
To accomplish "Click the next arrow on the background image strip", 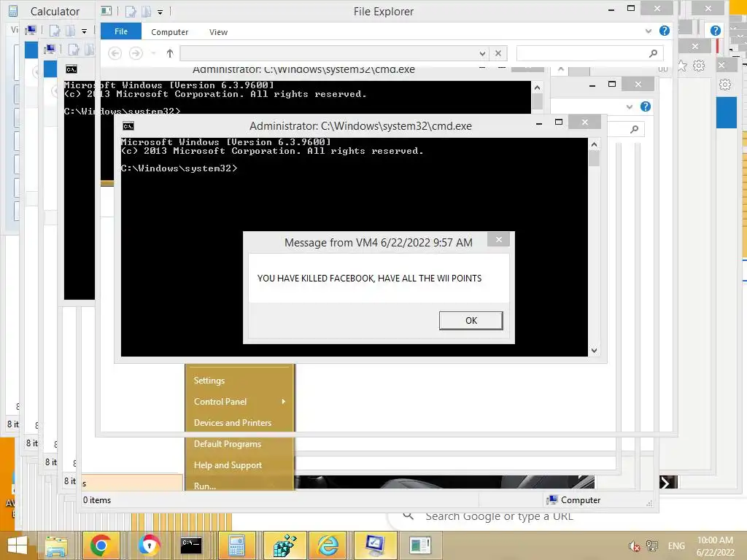I will 665,483.
